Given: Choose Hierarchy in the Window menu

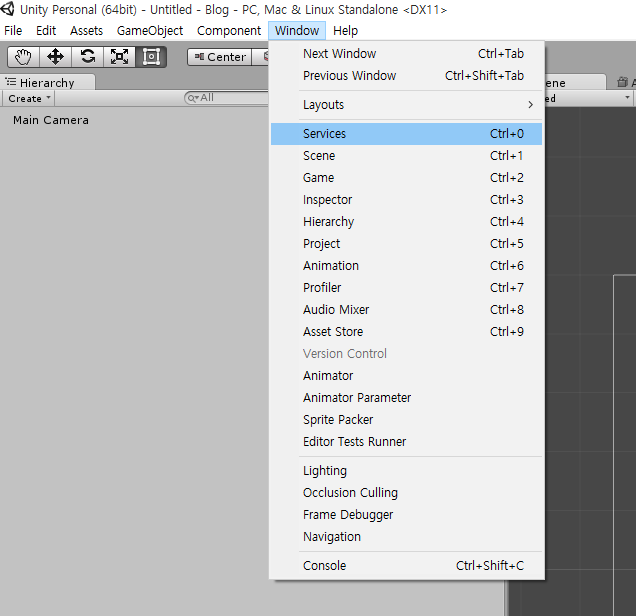Looking at the screenshot, I should 406,221.
